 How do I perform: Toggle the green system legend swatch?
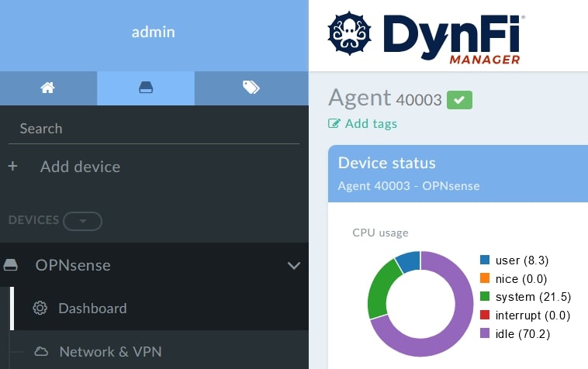click(485, 296)
